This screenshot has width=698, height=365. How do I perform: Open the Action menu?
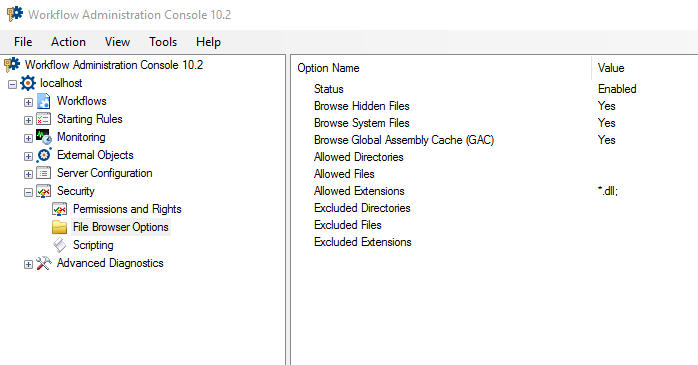[68, 42]
